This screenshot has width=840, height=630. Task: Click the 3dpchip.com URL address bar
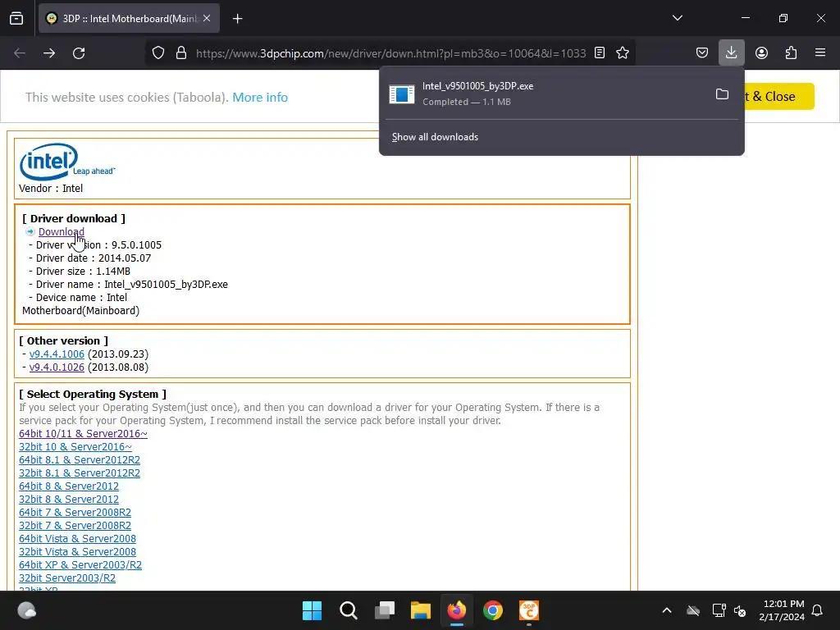point(390,53)
